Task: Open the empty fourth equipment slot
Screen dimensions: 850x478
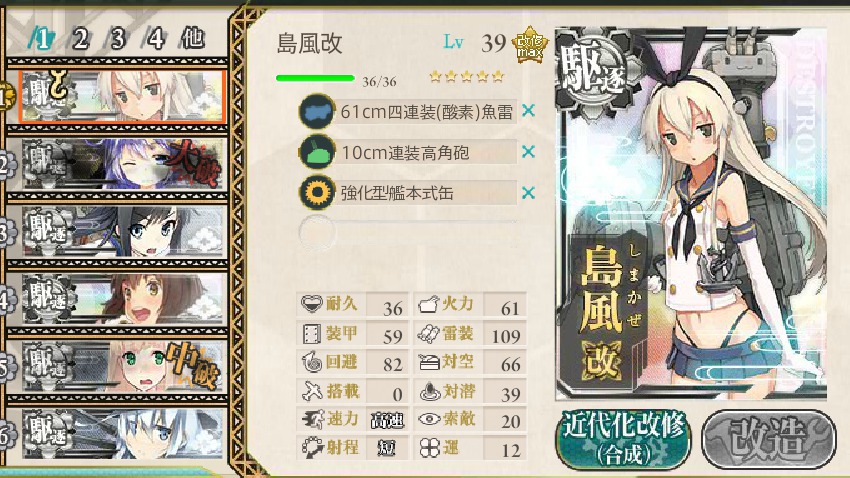Action: [x=408, y=232]
